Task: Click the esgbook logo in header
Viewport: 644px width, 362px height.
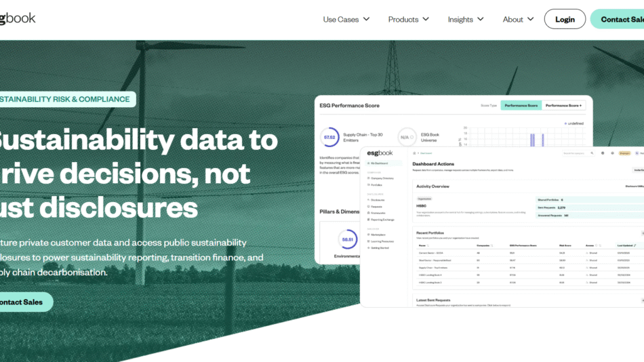Action: 18,18
